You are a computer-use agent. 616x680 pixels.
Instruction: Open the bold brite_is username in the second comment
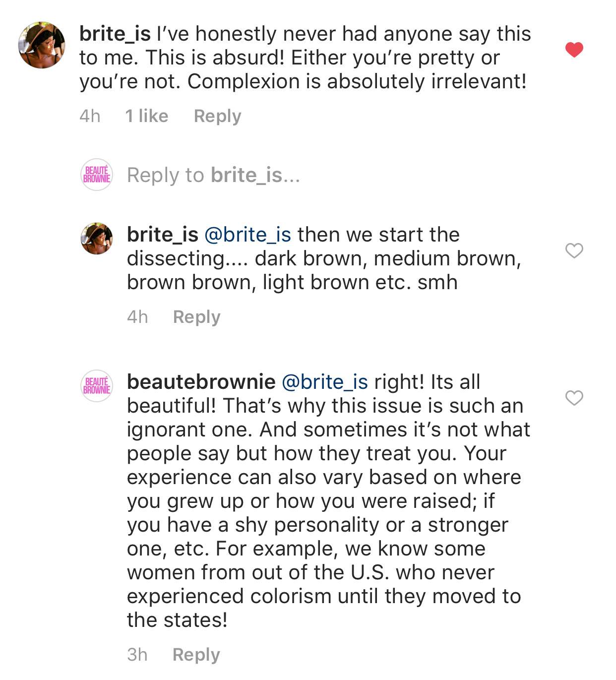162,235
